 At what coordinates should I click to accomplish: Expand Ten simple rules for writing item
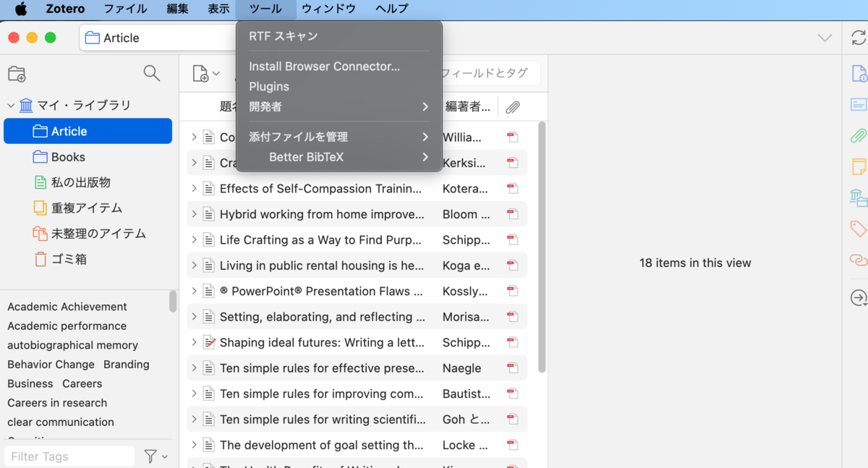(194, 420)
